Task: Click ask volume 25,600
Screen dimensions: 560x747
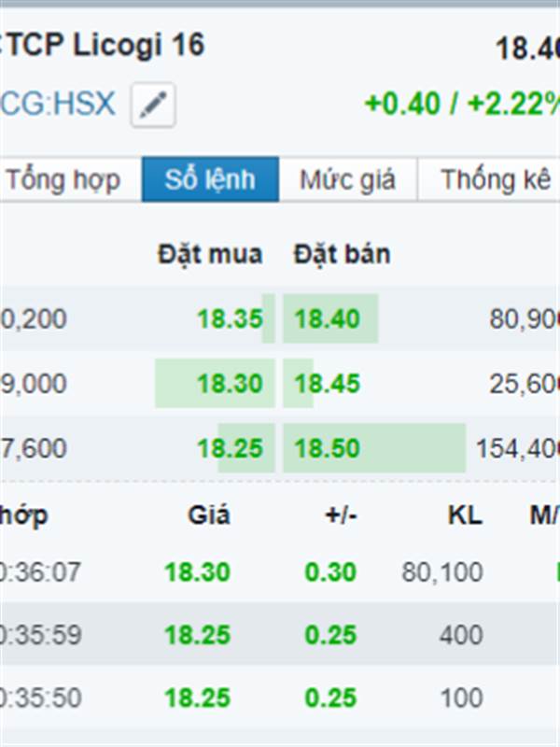Action: (525, 384)
